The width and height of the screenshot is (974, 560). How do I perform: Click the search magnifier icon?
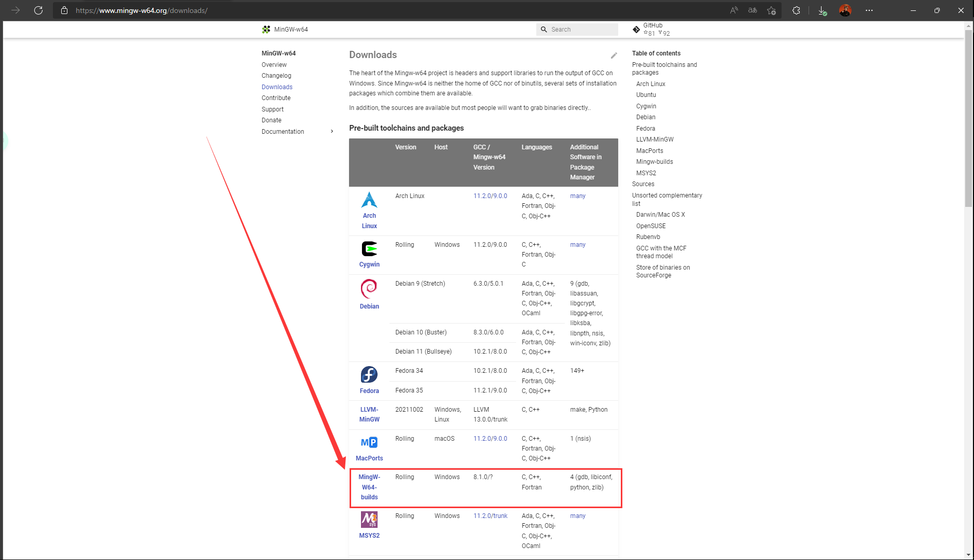[x=544, y=30]
